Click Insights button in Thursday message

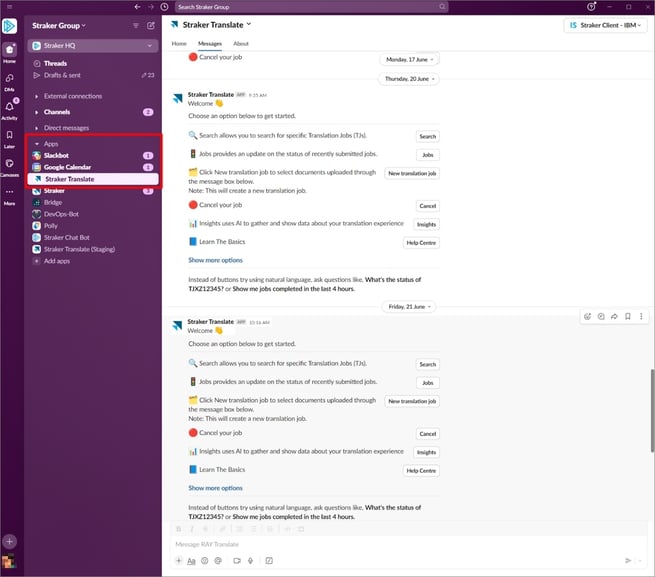pos(426,224)
